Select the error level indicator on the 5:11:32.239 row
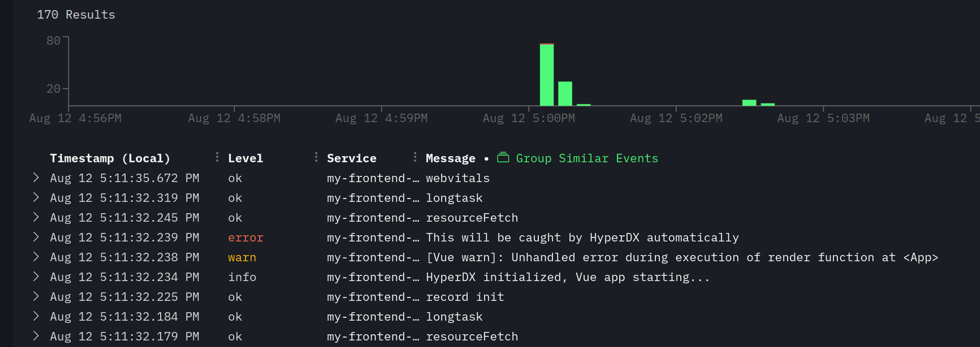980x347 pixels. (x=245, y=237)
